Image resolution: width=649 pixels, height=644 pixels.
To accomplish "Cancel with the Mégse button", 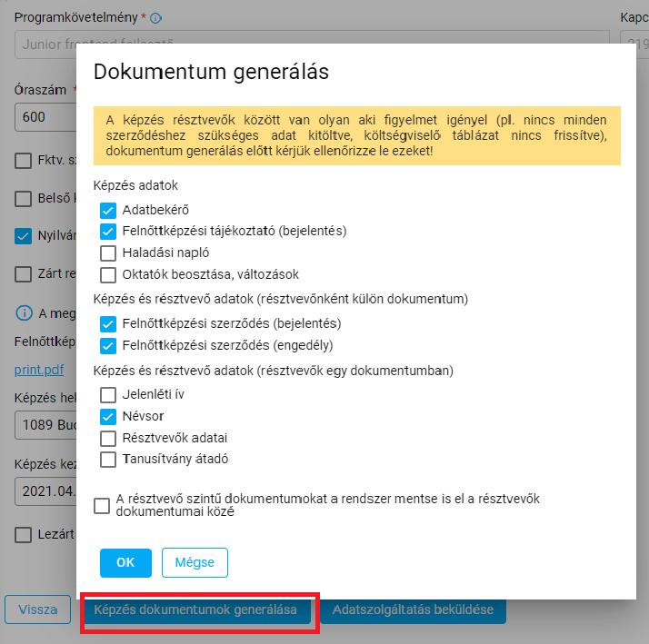I will [x=195, y=562].
